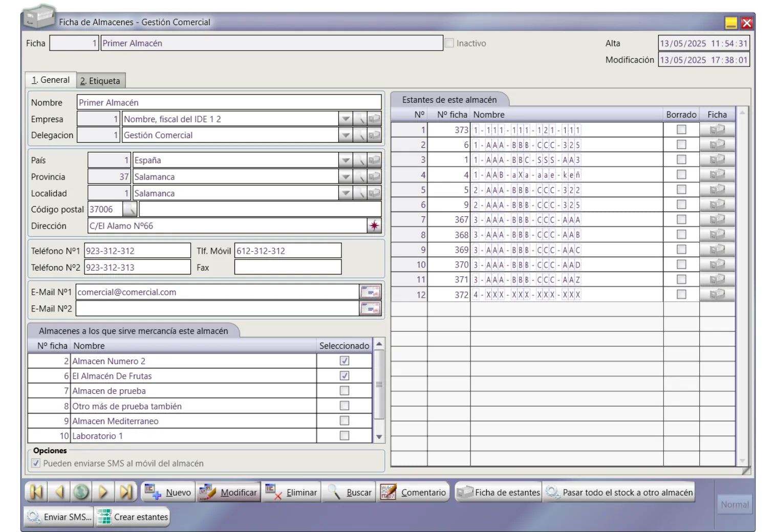This screenshot has width=776, height=532.
Task: Open Ficha de estantes
Action: pyautogui.click(x=498, y=492)
